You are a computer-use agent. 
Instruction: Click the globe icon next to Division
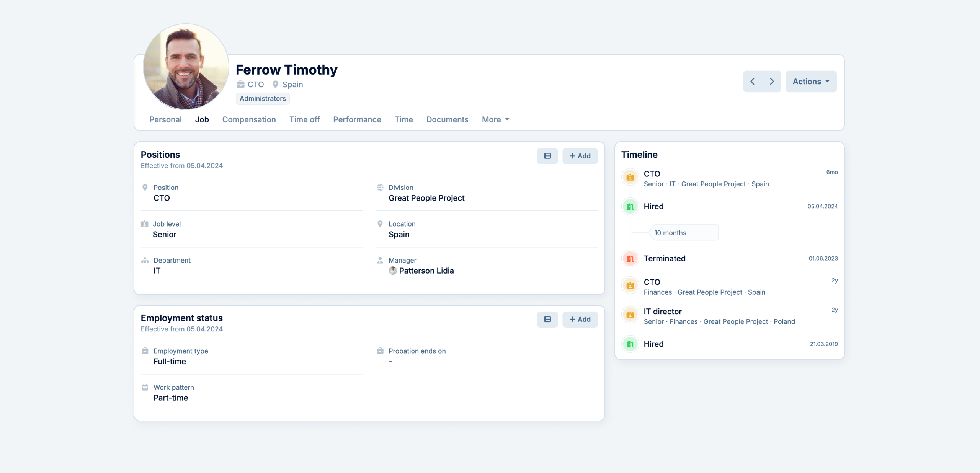point(380,188)
